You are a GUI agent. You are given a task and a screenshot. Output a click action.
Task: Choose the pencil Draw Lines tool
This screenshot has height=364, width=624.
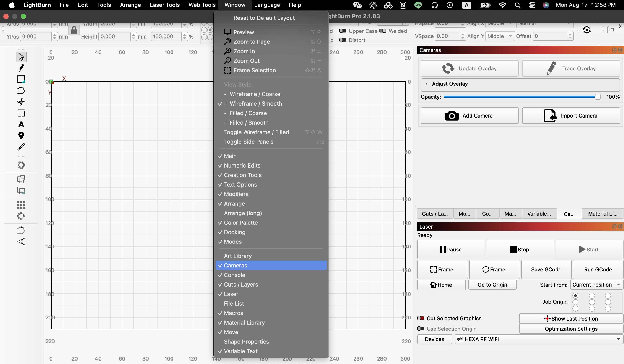tap(21, 68)
